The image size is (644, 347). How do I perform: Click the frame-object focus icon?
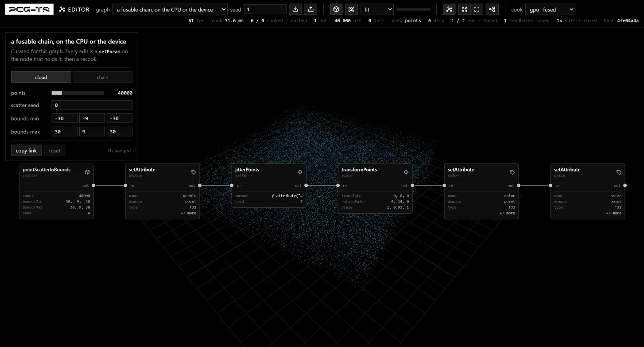pyautogui.click(x=352, y=9)
